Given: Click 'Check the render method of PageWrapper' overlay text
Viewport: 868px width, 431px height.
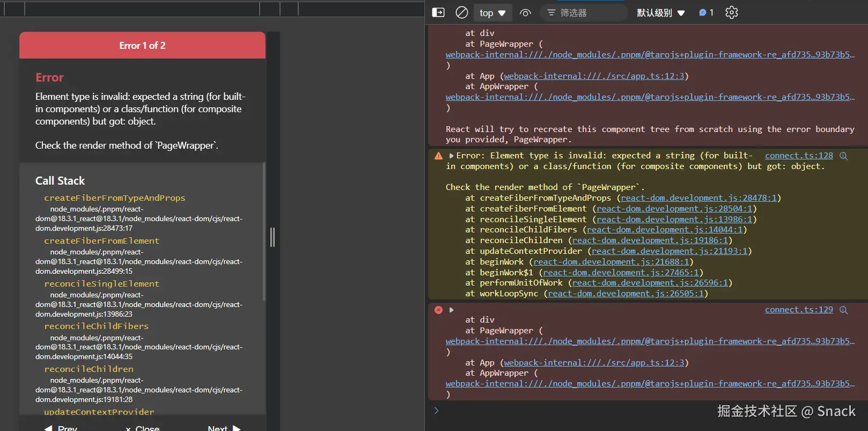Looking at the screenshot, I should coord(127,145).
